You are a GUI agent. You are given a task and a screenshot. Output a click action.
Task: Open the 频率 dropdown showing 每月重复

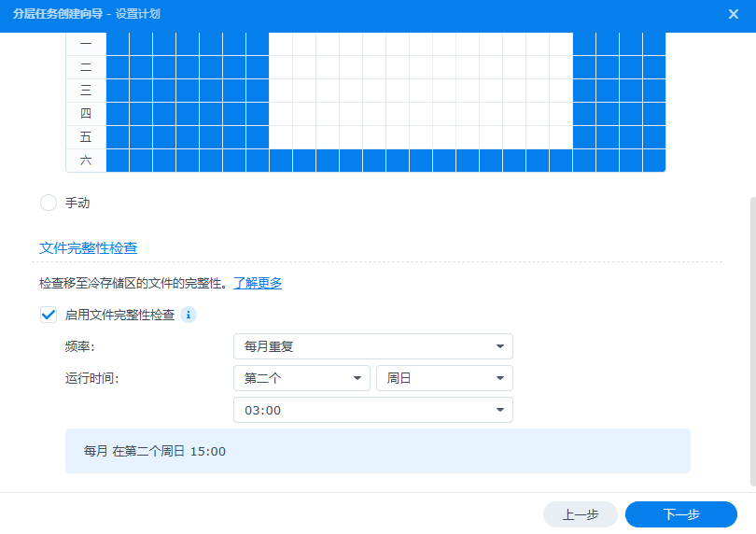(372, 346)
